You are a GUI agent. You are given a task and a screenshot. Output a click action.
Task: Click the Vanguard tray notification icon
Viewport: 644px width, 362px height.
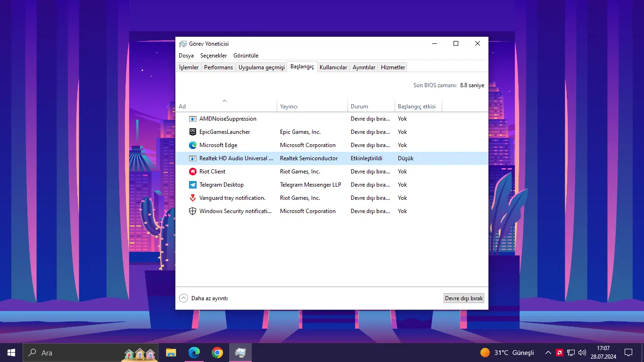coord(192,198)
